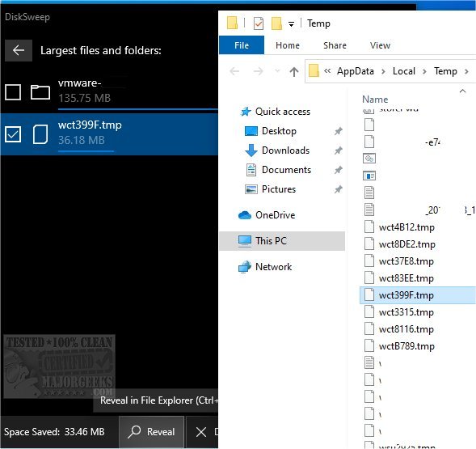Expand the chevron after Local
This screenshot has height=449, width=476.
tap(424, 71)
